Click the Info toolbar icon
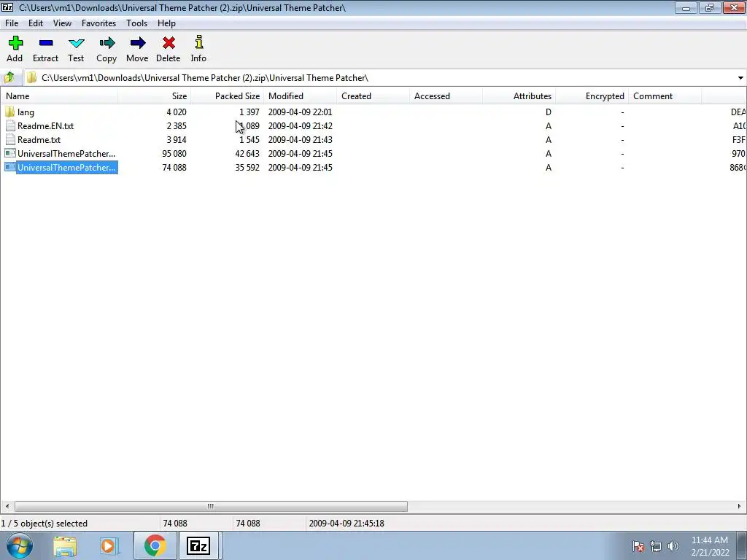The height and width of the screenshot is (560, 747). (x=198, y=42)
